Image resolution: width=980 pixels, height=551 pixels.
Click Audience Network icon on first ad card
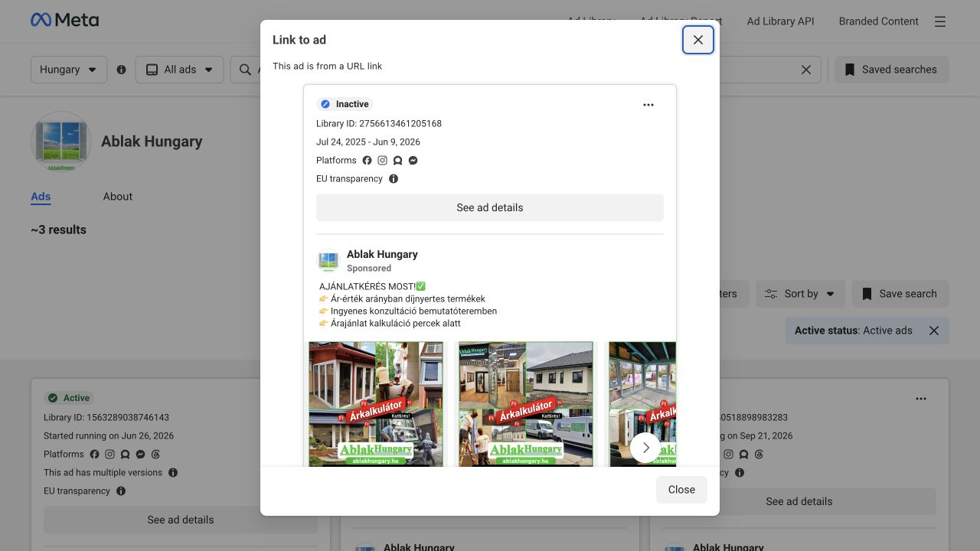coord(125,455)
